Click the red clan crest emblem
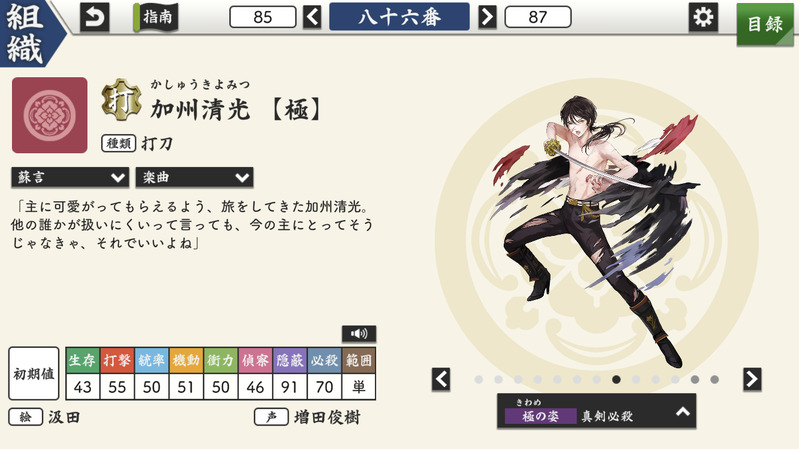This screenshot has width=799, height=449. click(x=49, y=115)
